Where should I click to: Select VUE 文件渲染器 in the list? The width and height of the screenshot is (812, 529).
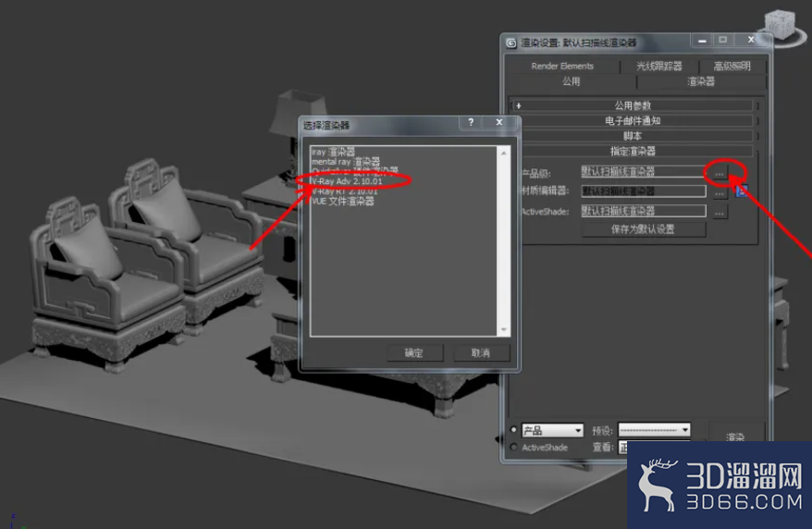point(343,201)
